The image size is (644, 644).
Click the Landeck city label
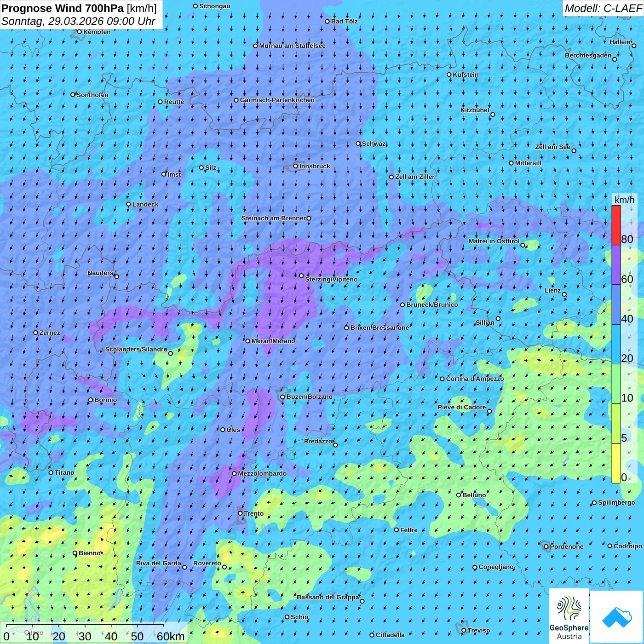[145, 204]
